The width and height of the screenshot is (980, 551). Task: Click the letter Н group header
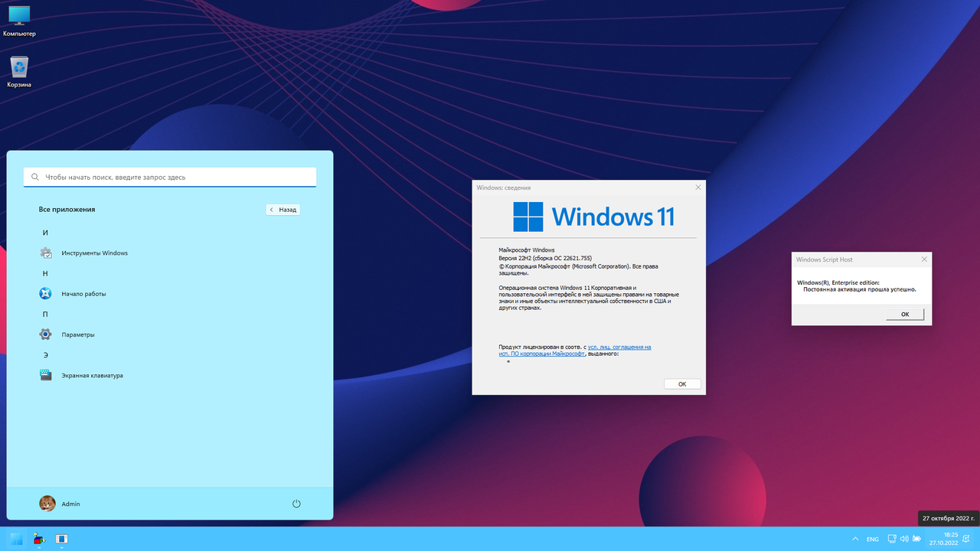45,273
